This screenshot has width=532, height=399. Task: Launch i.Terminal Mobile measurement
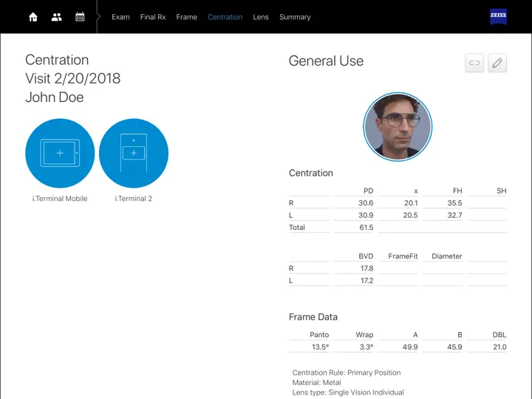coord(60,153)
